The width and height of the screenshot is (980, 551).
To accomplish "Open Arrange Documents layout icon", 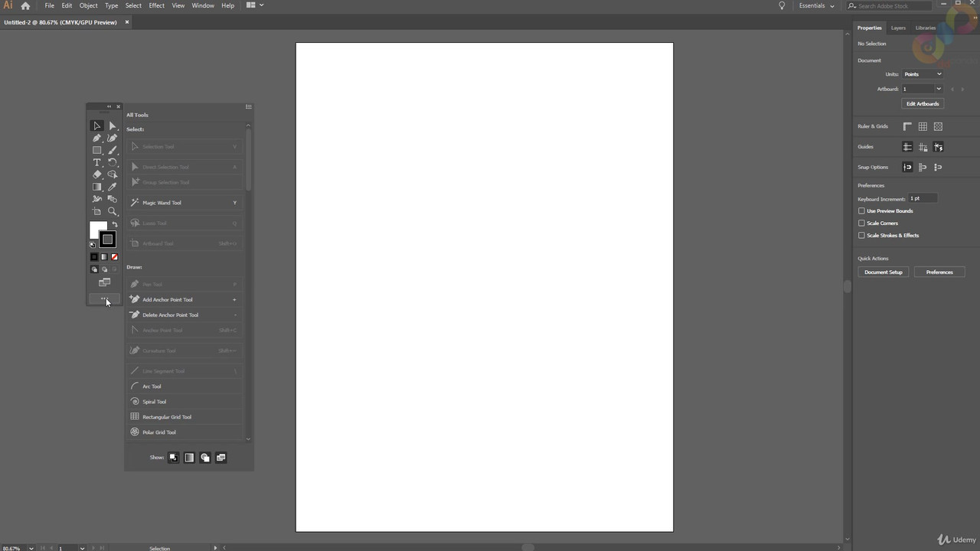I will click(254, 5).
